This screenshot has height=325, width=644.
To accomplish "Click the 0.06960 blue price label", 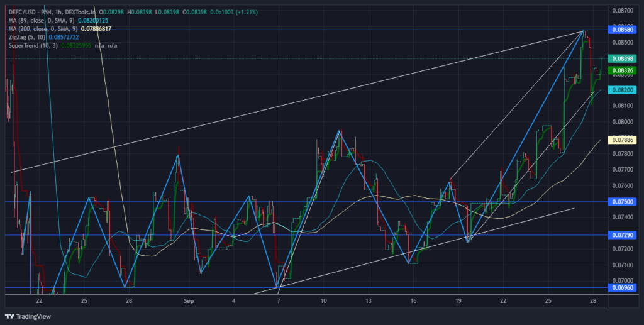I will coord(622,288).
